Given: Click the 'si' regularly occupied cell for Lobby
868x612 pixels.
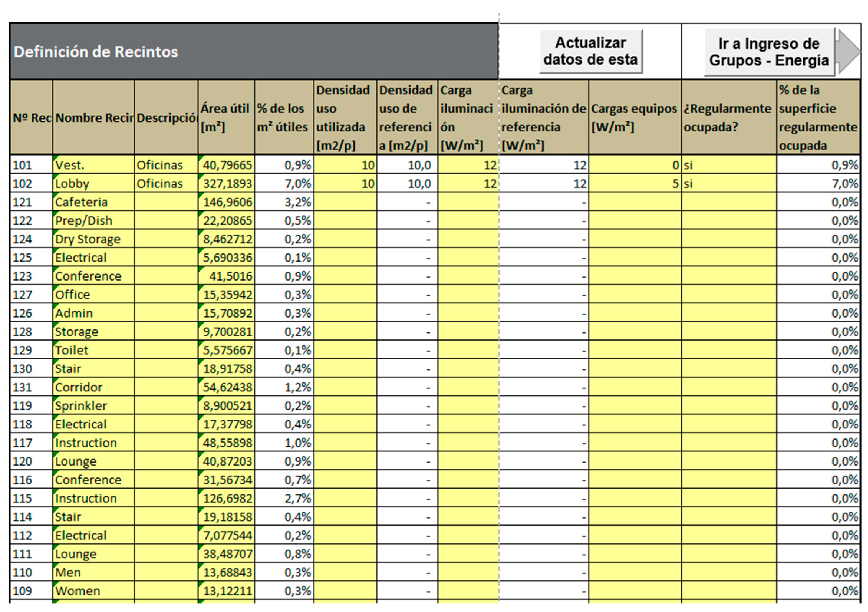Looking at the screenshot, I should click(x=729, y=184).
